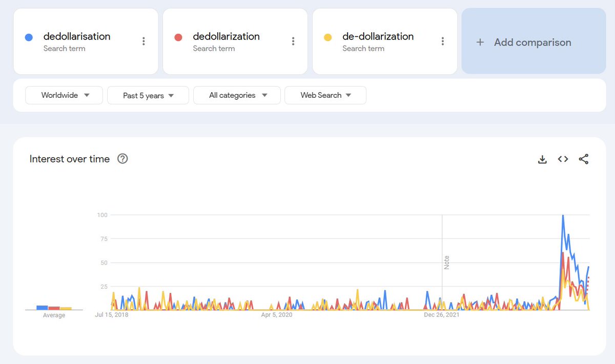The image size is (615, 364).
Task: Open the Past 5 years time dropdown
Action: 148,95
